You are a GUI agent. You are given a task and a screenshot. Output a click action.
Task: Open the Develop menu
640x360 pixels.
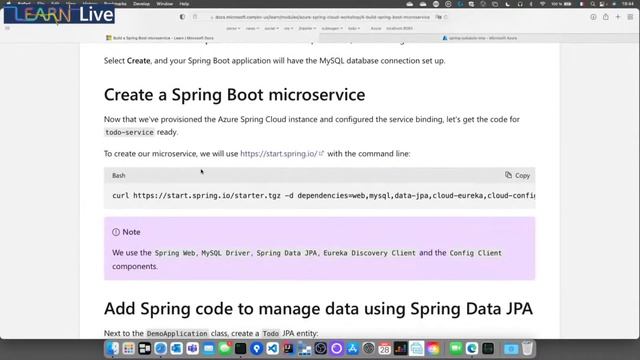141,4
